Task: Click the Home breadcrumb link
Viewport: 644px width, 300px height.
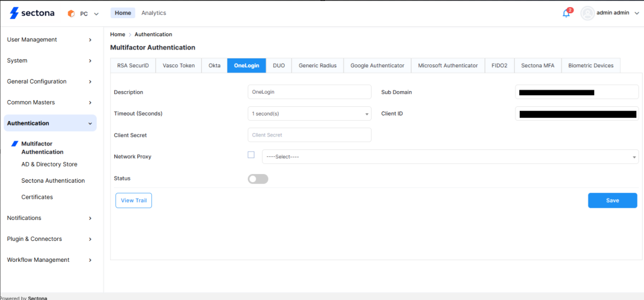Action: [x=117, y=34]
